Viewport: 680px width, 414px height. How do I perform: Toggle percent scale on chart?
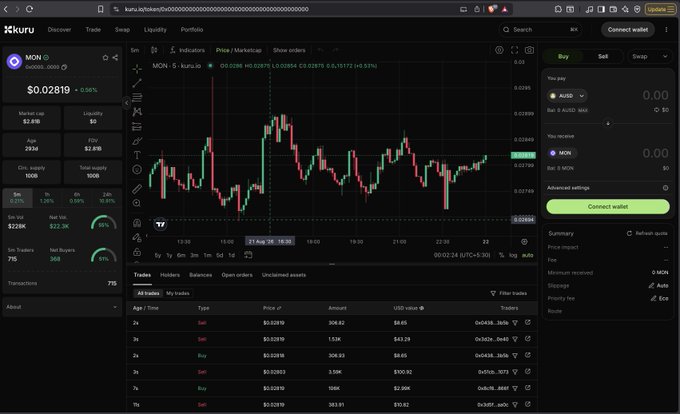pos(501,255)
